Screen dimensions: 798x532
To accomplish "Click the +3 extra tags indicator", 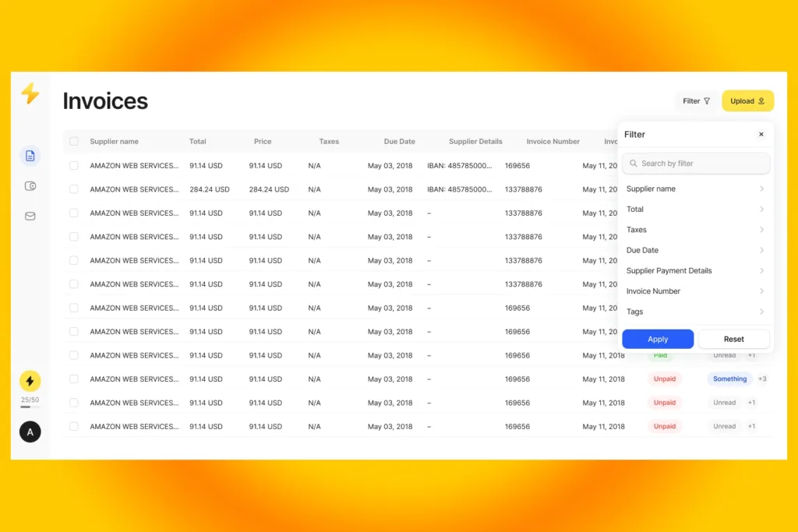I will point(762,379).
